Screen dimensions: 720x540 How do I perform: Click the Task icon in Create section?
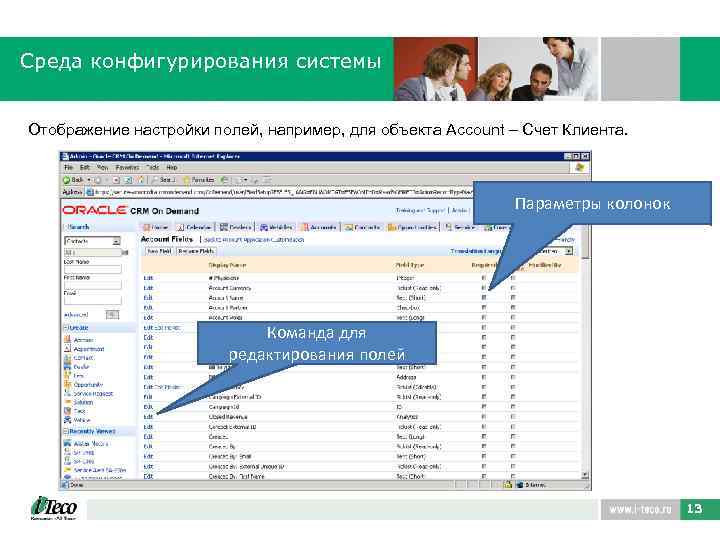coord(68,411)
